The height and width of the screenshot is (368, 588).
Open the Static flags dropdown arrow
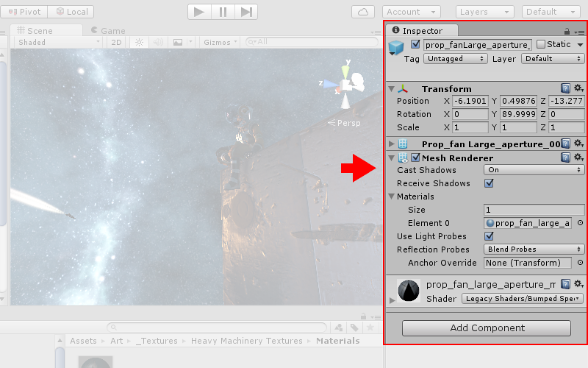tap(580, 45)
